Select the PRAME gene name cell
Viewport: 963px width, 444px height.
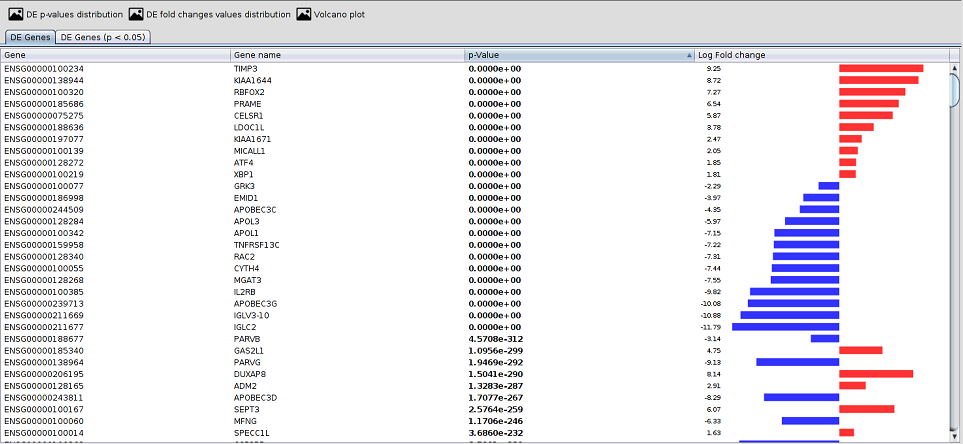point(247,104)
